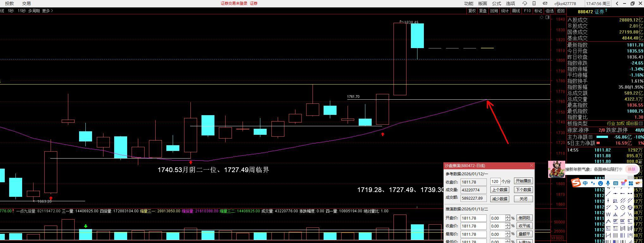This screenshot has width=644, height=243.
Task: Click the 开始播放 button
Action: tap(523, 181)
